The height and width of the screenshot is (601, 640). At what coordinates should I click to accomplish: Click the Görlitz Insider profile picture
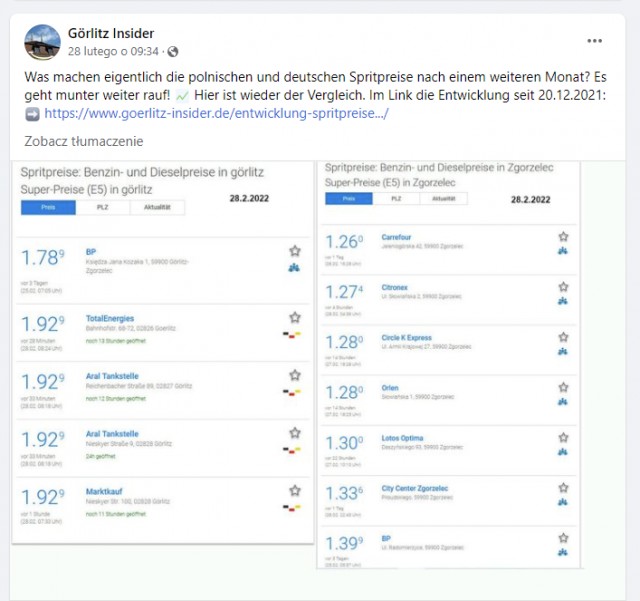click(42, 42)
